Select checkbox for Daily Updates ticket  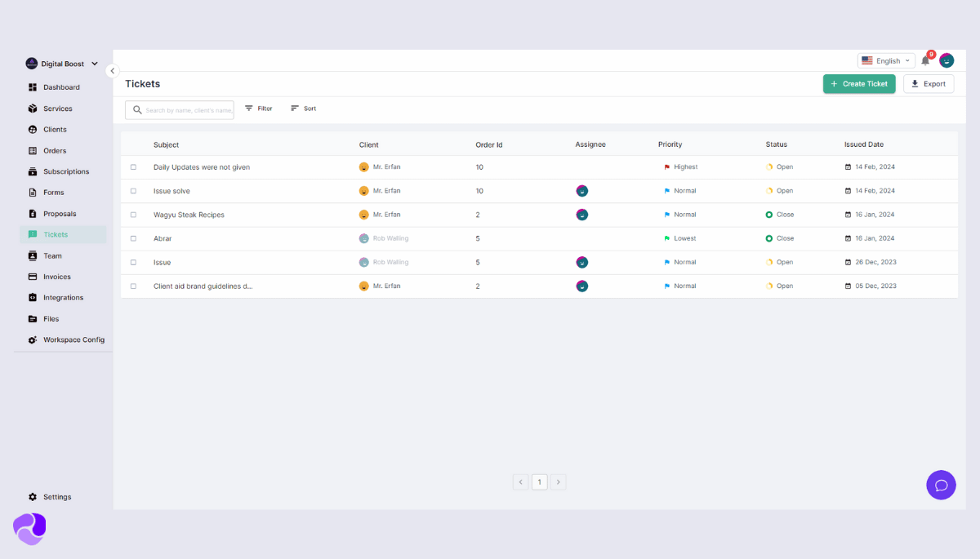click(133, 167)
